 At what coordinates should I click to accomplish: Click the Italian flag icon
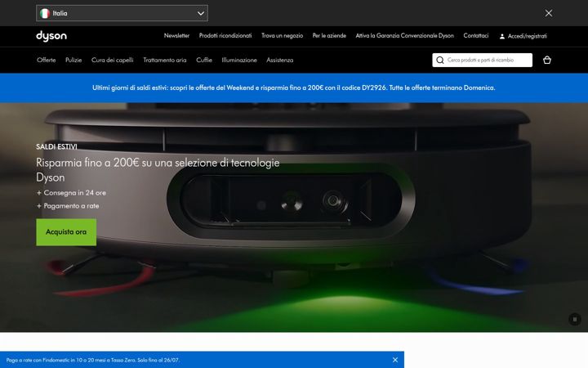[x=45, y=13]
